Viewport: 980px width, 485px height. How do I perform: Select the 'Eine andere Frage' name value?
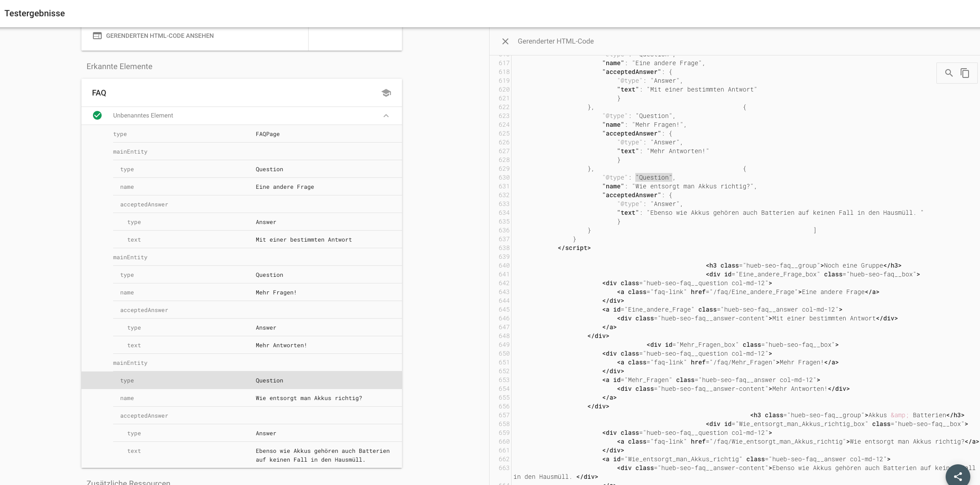tap(285, 187)
